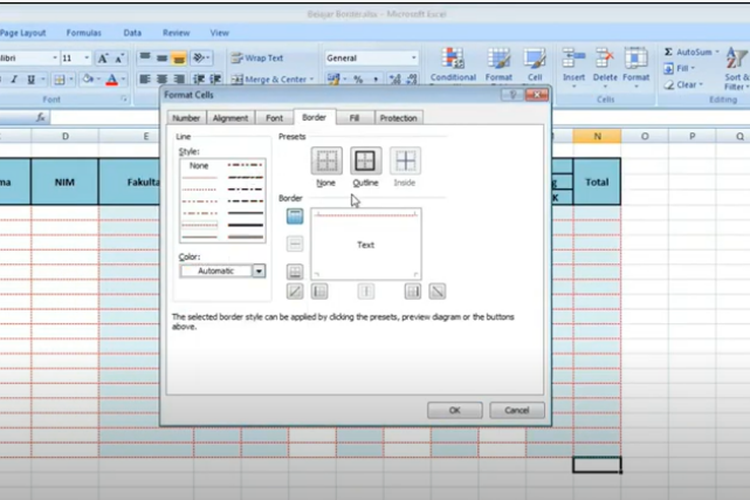Switch to the Fill tab

[354, 118]
